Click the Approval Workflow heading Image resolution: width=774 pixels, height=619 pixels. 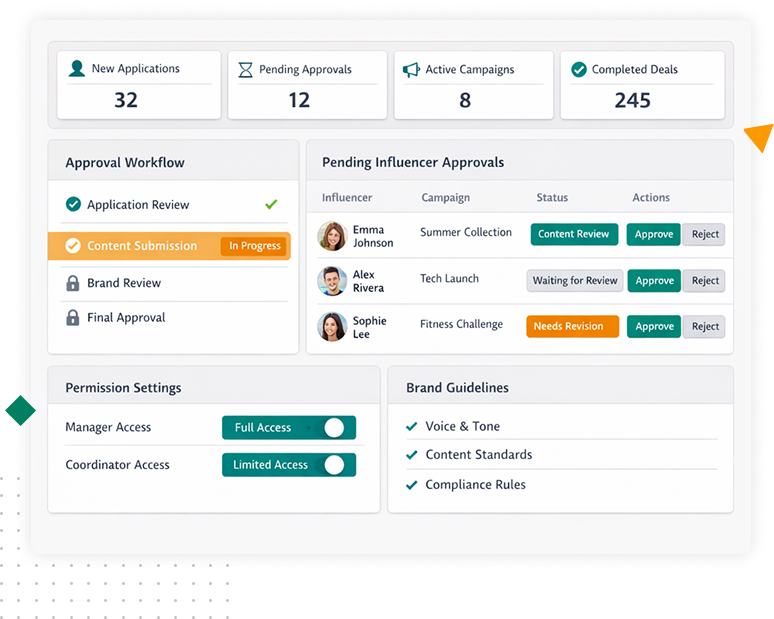125,163
